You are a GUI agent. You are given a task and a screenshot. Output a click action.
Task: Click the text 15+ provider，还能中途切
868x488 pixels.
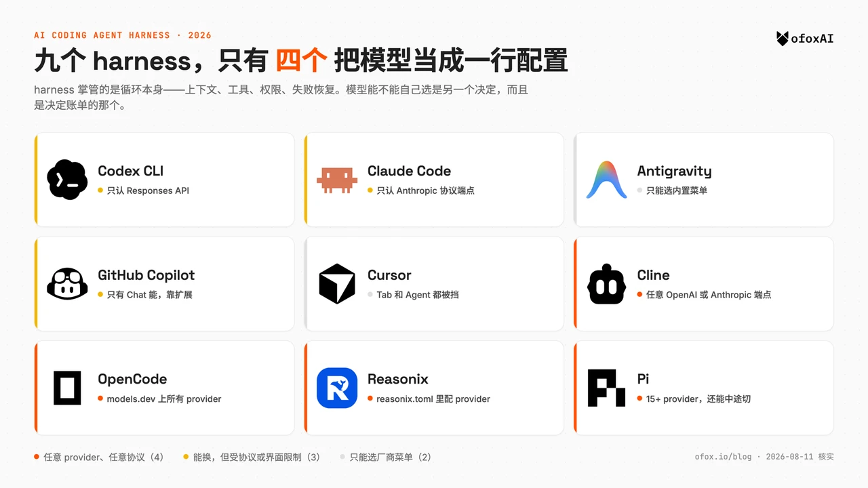point(698,399)
